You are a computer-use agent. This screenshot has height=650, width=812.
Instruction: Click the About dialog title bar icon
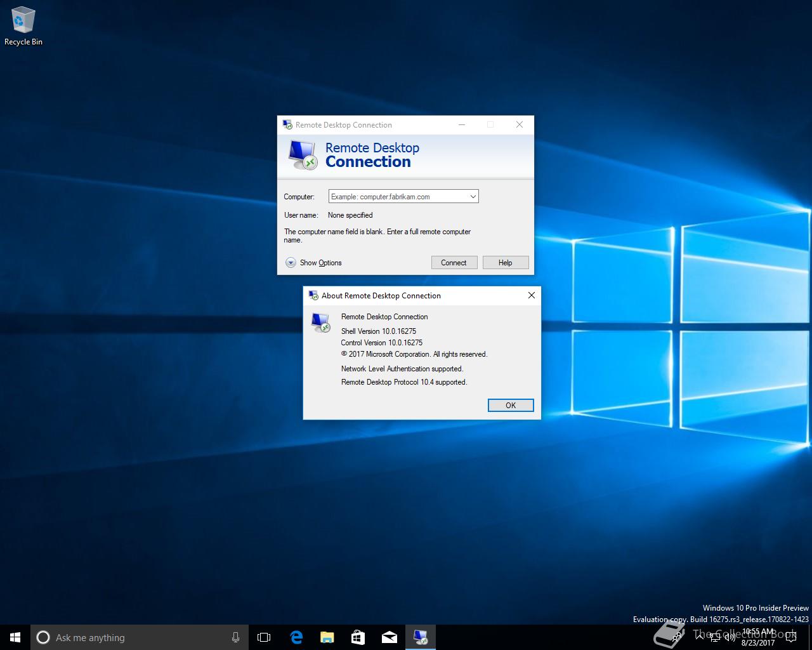tap(313, 295)
